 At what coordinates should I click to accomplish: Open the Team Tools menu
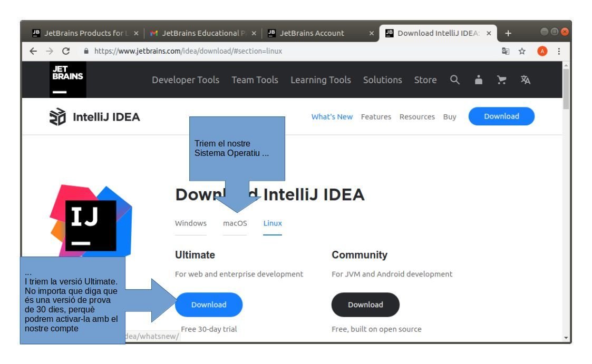255,80
